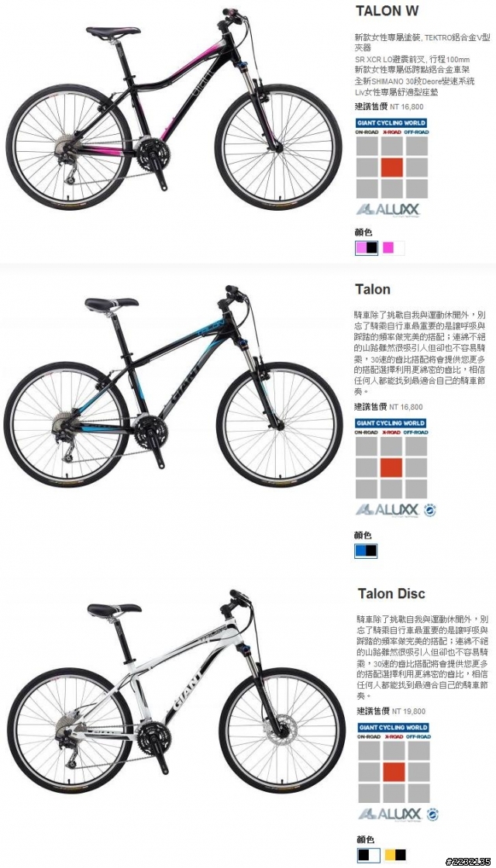Image resolution: width=496 pixels, height=868 pixels.
Task: Click the round badge beside Talon Disc ALUXX logo
Action: click(432, 814)
